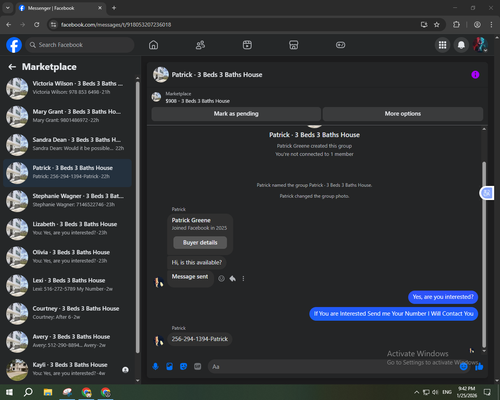Click the Search Facebook field
Image resolution: width=500 pixels, height=400 pixels.
[x=80, y=45]
